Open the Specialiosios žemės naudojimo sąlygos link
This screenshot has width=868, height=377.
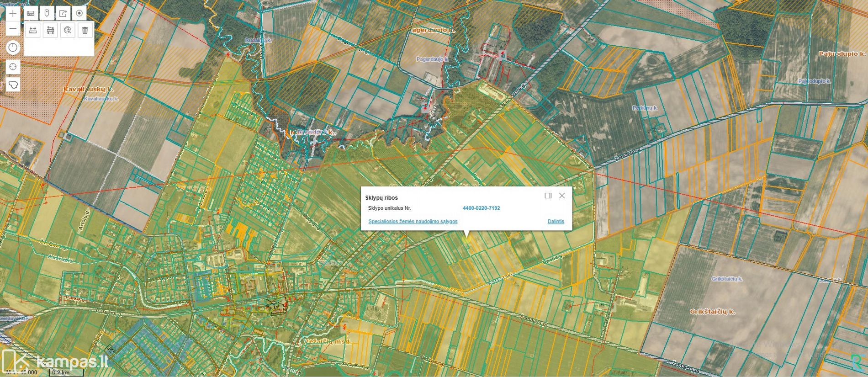pos(413,222)
